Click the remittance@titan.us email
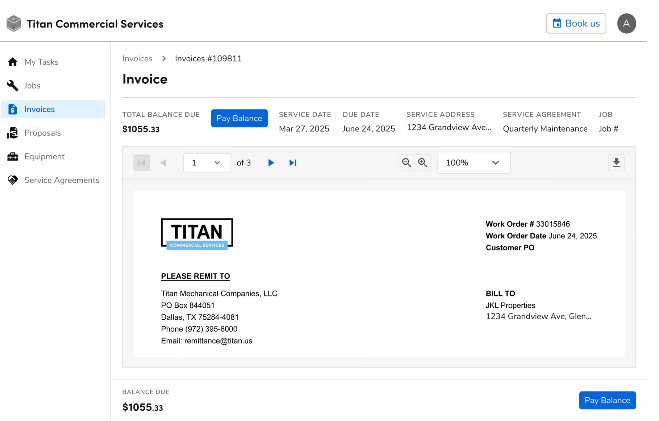 218,341
